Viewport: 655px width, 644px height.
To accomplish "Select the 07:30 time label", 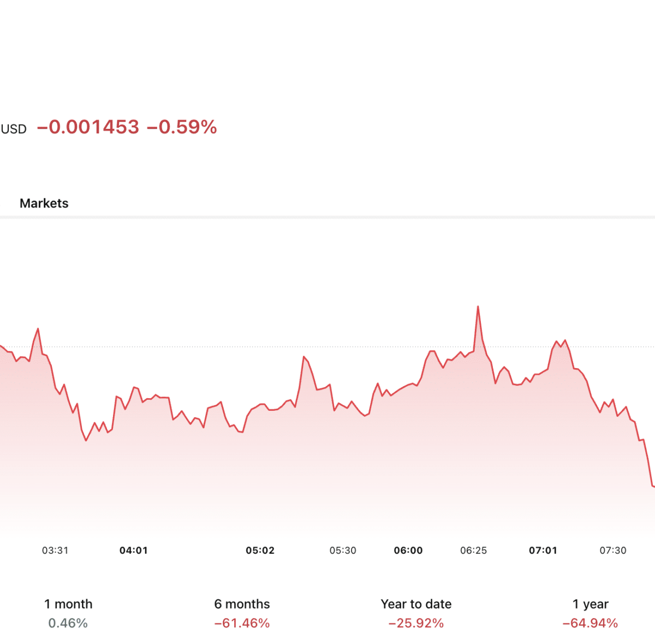I will coord(613,551).
